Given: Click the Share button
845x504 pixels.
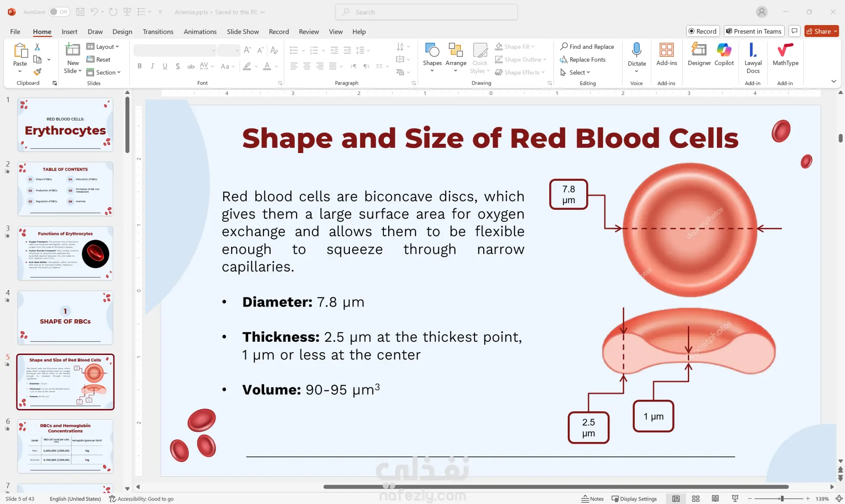Looking at the screenshot, I should click(x=819, y=31).
